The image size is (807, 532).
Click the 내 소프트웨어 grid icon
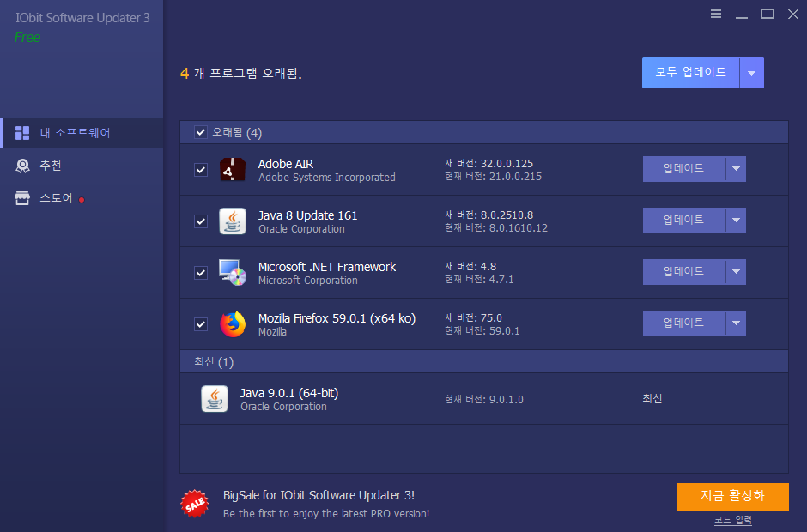pyautogui.click(x=22, y=133)
